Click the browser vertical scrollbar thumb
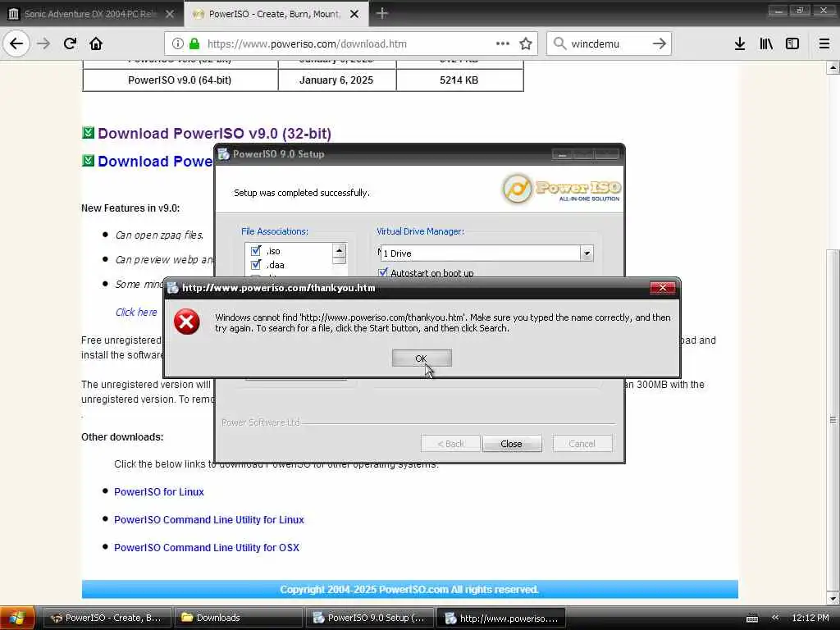Image resolution: width=840 pixels, height=630 pixels. [x=833, y=419]
